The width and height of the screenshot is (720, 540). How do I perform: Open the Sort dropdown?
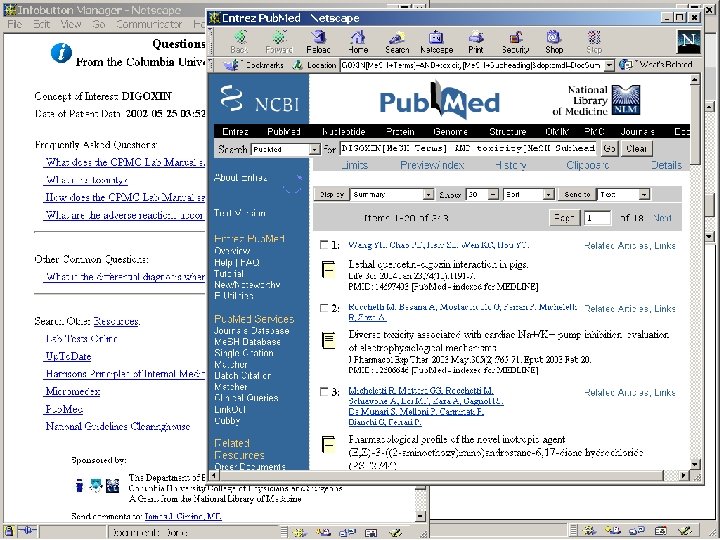tap(529, 195)
